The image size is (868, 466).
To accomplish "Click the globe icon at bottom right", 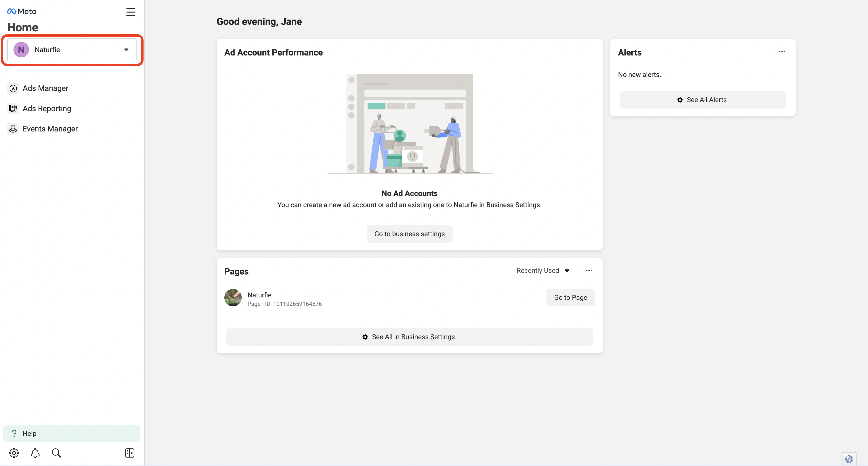I will (849, 459).
